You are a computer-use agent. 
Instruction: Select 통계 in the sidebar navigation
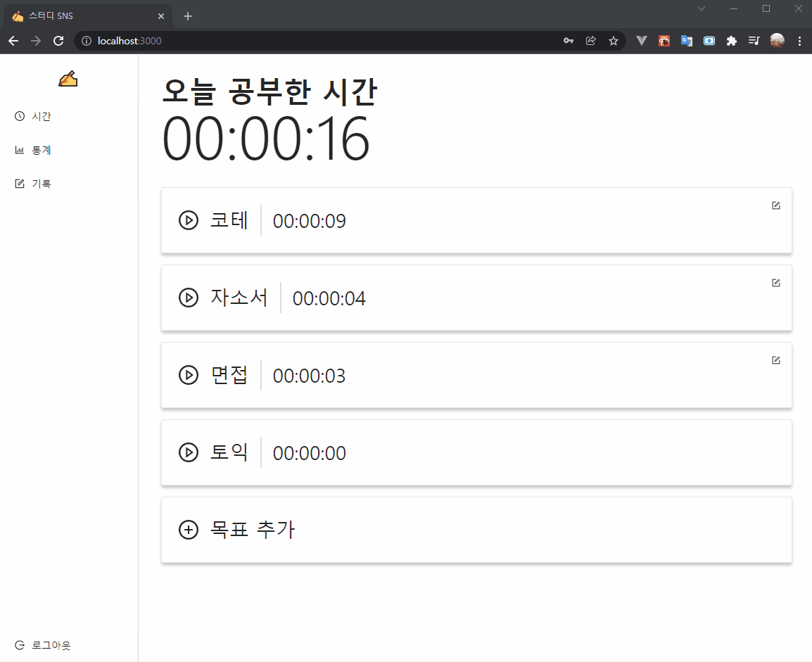click(39, 149)
